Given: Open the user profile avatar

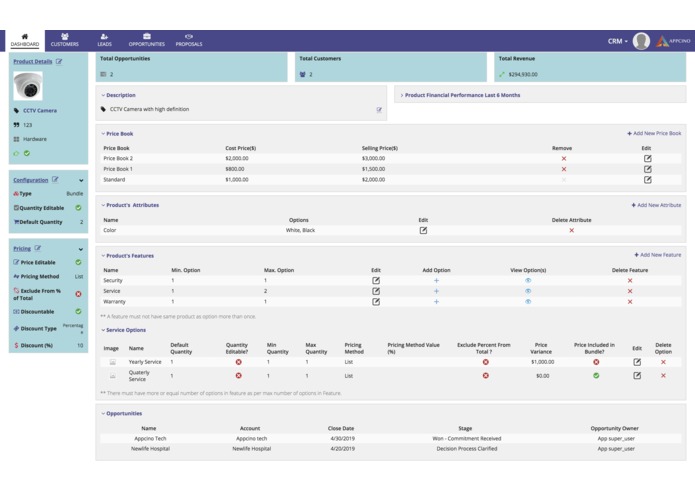Looking at the screenshot, I should [x=641, y=41].
